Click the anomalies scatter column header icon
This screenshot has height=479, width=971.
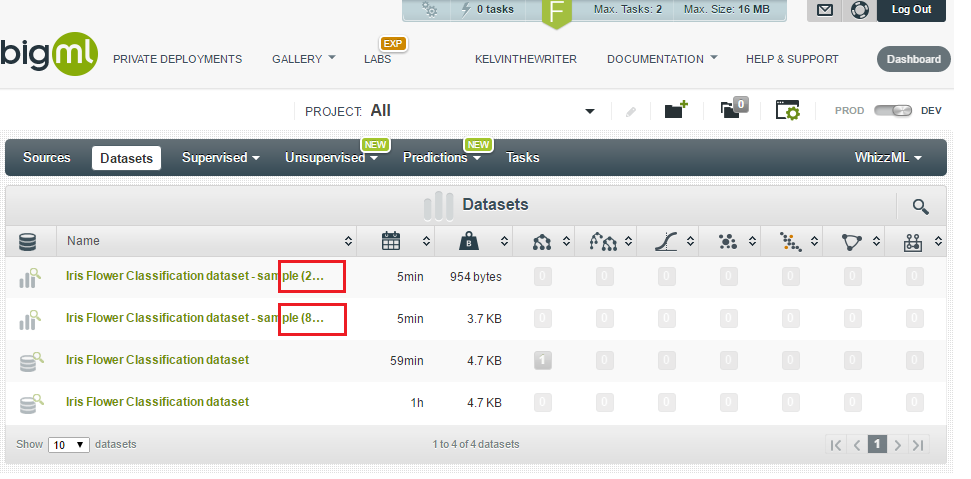pos(790,242)
